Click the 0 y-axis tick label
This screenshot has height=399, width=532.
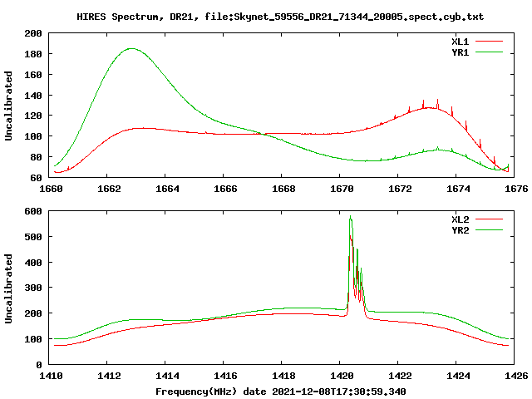39,365
